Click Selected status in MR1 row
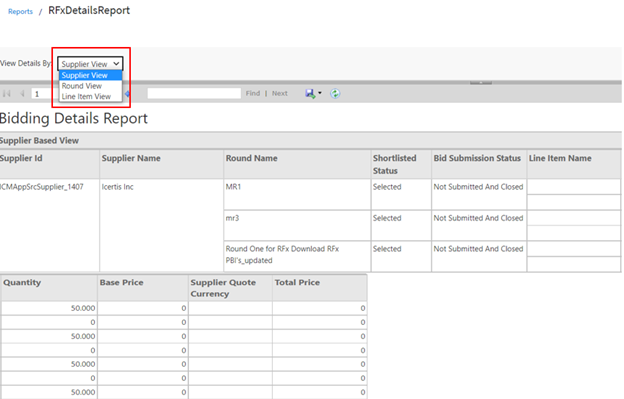624x399 pixels. 401,195
